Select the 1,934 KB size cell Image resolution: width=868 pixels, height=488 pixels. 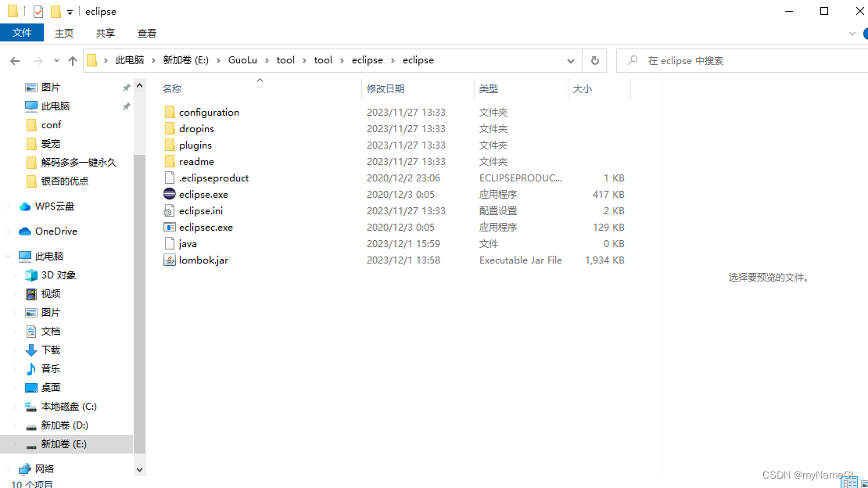pyautogui.click(x=604, y=260)
